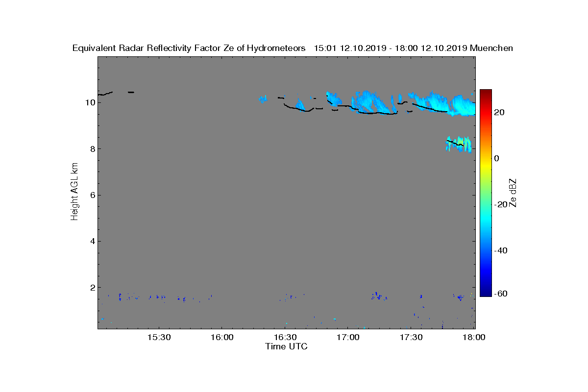Click the 18:00 time tick label
The width and height of the screenshot is (588, 392).
point(474,338)
